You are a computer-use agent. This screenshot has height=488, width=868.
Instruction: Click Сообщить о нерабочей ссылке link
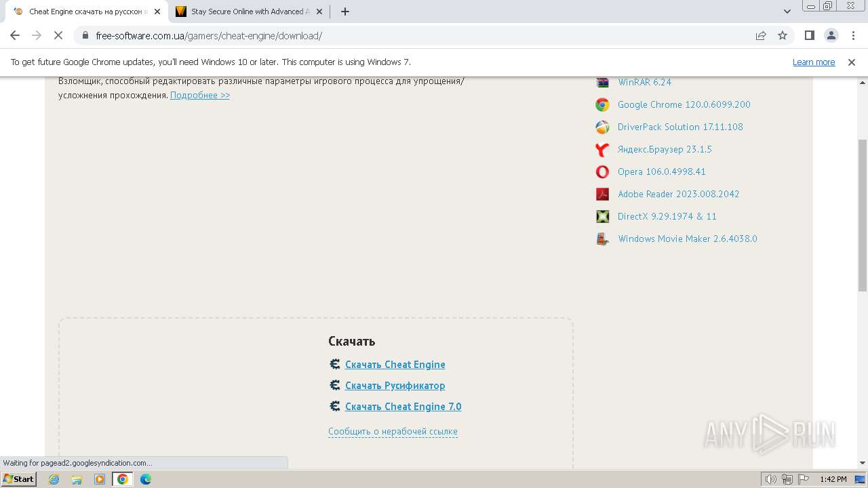pyautogui.click(x=393, y=431)
